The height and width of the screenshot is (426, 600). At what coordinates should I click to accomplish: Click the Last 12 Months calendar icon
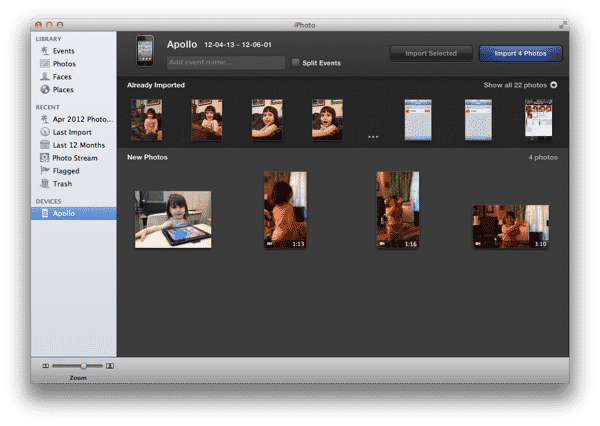45,145
